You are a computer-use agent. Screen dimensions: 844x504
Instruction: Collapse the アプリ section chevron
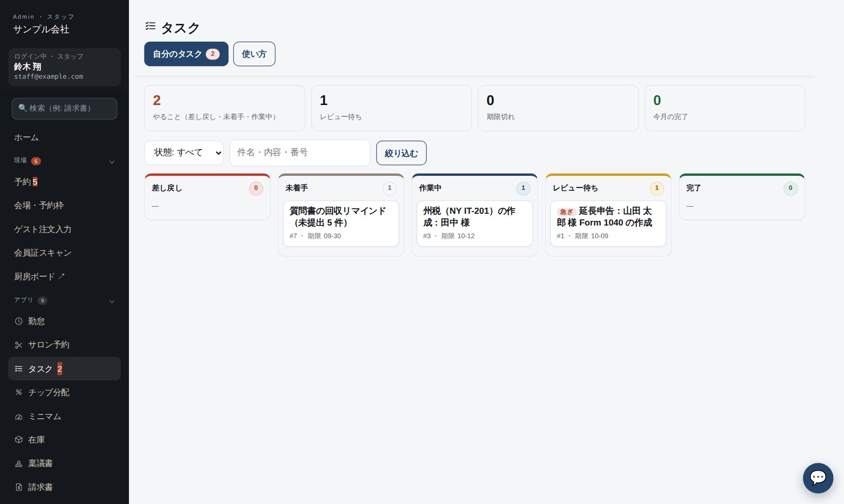[112, 301]
